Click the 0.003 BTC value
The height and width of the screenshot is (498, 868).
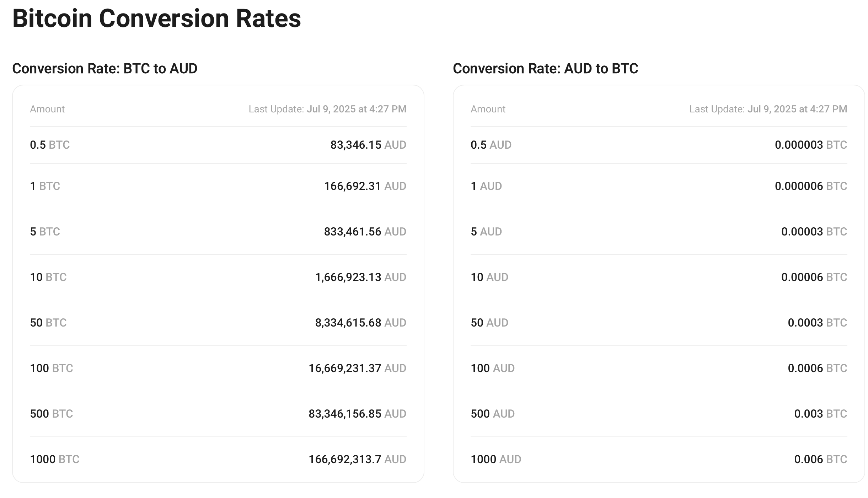tap(820, 414)
